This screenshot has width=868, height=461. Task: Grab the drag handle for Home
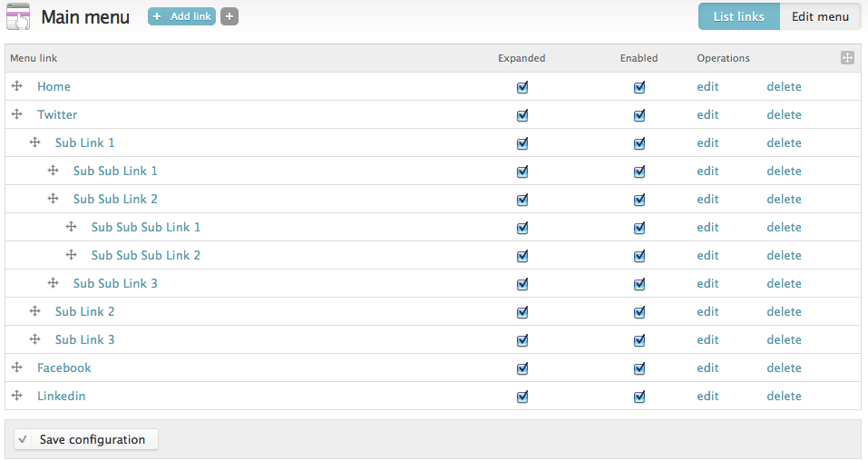pos(17,86)
